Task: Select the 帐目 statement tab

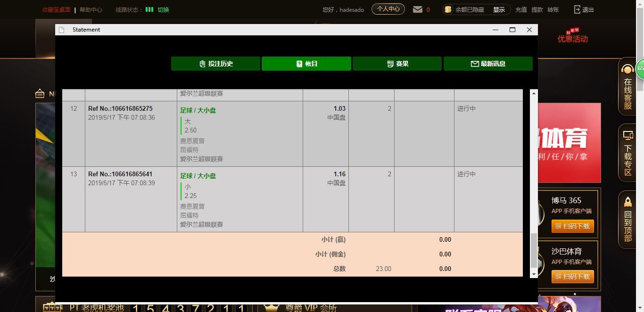Action: [306, 64]
